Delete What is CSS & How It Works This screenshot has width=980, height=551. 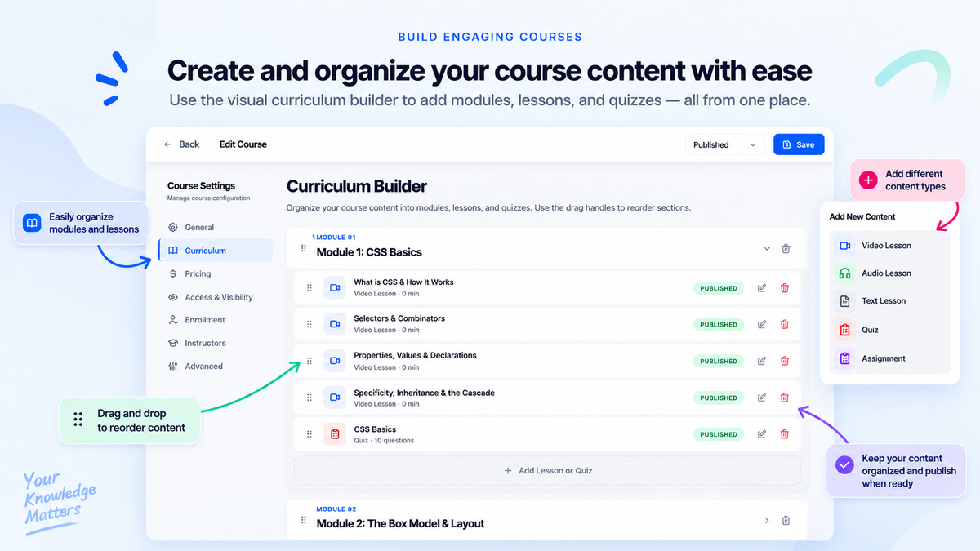tap(785, 288)
